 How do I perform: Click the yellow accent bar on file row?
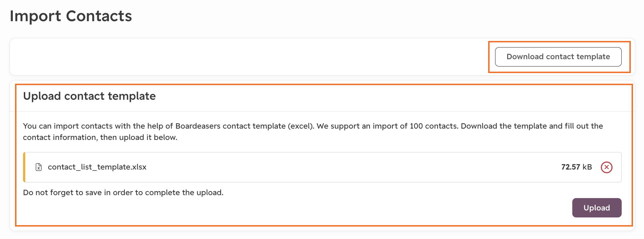tap(24, 167)
